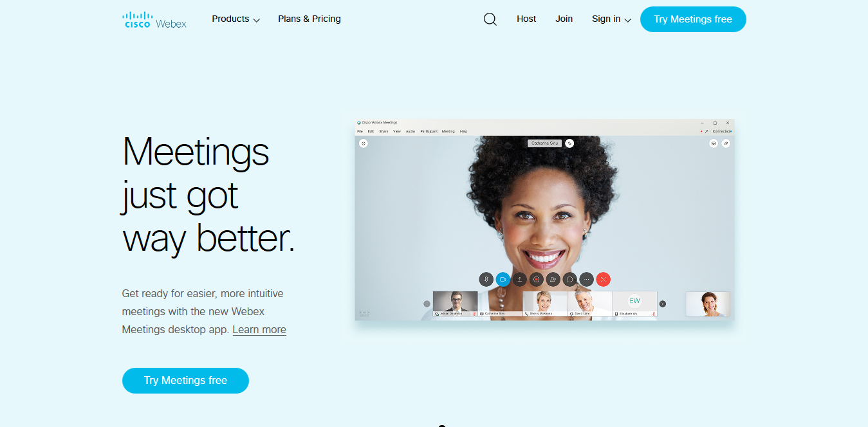Click the share content upload arrow button
The image size is (868, 427).
click(x=519, y=279)
